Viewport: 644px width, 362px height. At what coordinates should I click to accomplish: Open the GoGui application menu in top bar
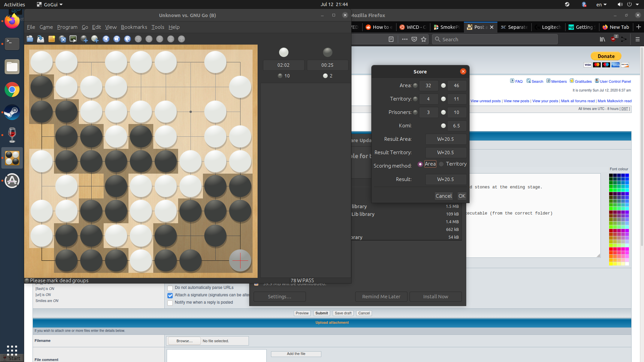pyautogui.click(x=50, y=4)
